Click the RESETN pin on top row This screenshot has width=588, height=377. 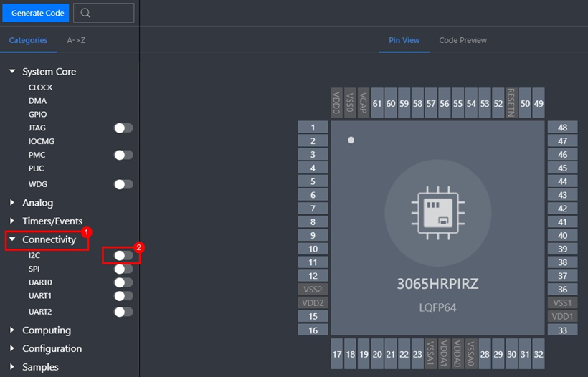511,103
